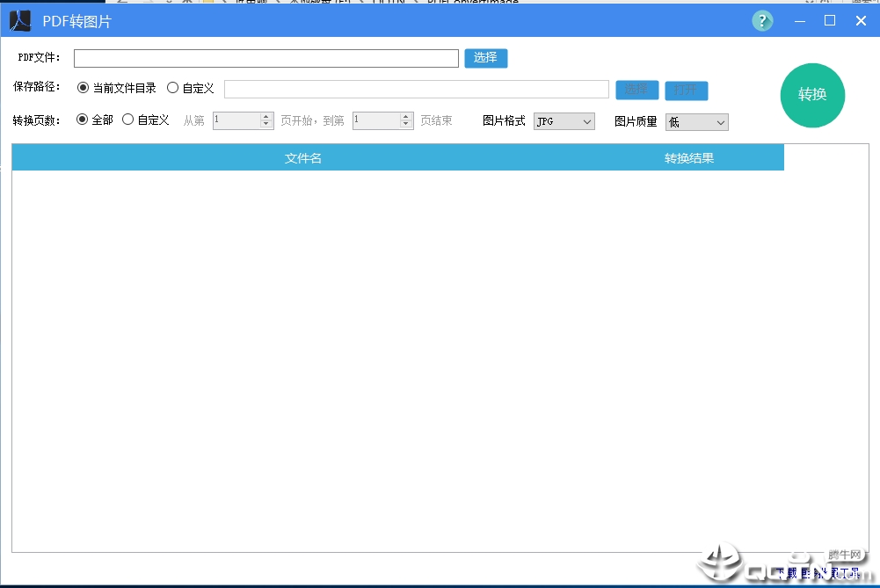Open the 图片格式 JPG dropdown
The height and width of the screenshot is (588, 880).
click(564, 121)
